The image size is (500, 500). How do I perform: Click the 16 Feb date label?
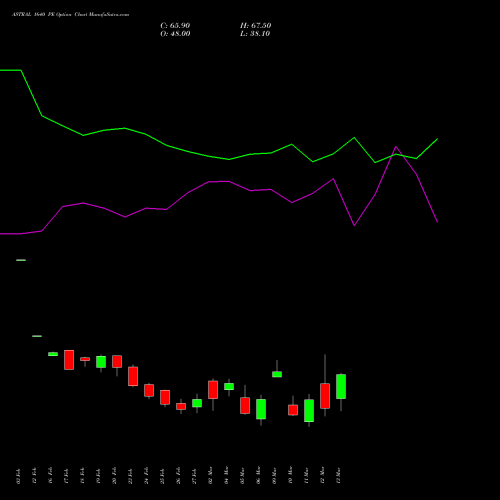pyautogui.click(x=50, y=476)
